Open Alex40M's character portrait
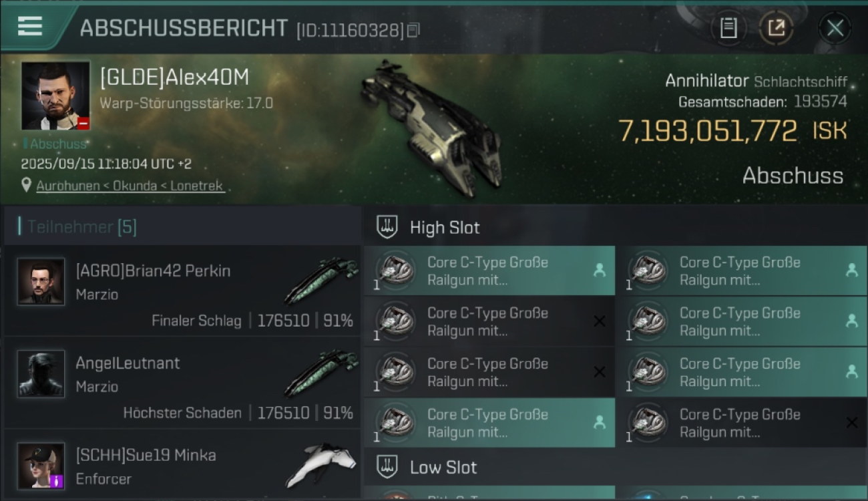The width and height of the screenshot is (868, 501). point(55,96)
